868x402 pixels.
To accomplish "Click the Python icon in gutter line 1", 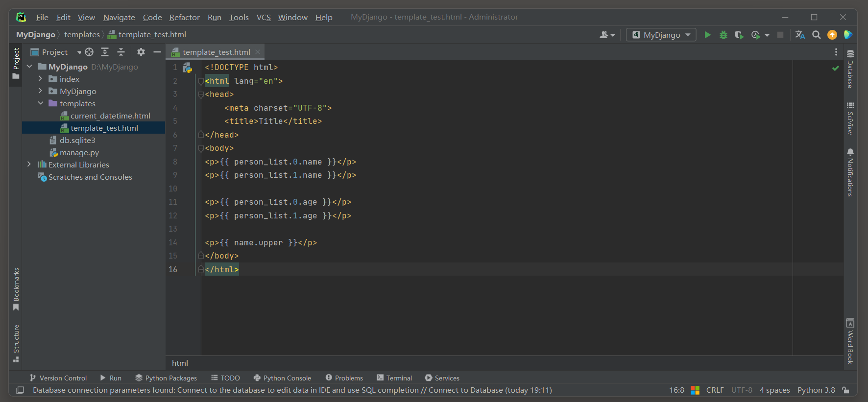I will click(187, 68).
